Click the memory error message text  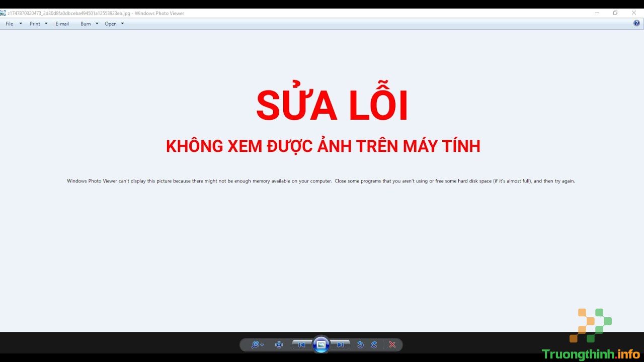(321, 181)
